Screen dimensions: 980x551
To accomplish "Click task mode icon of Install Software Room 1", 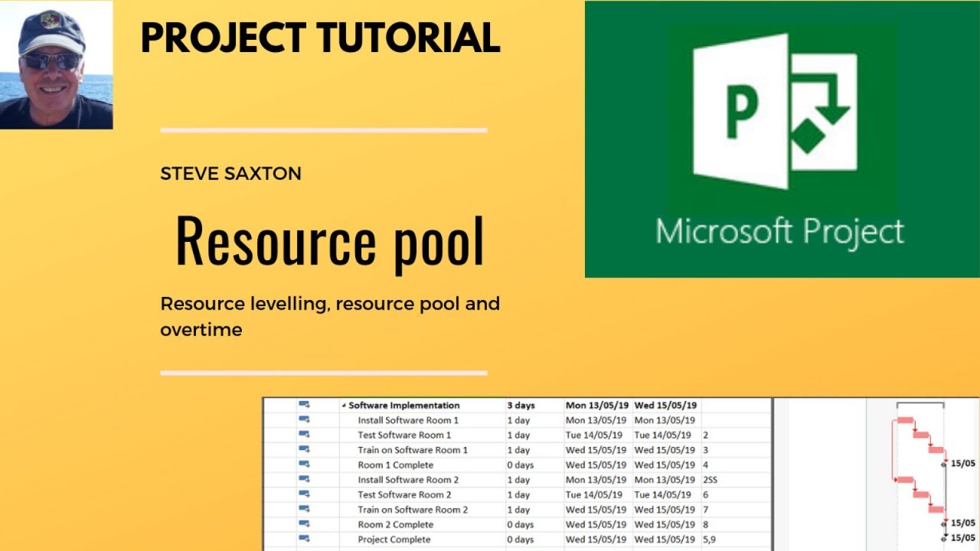I will pyautogui.click(x=304, y=420).
